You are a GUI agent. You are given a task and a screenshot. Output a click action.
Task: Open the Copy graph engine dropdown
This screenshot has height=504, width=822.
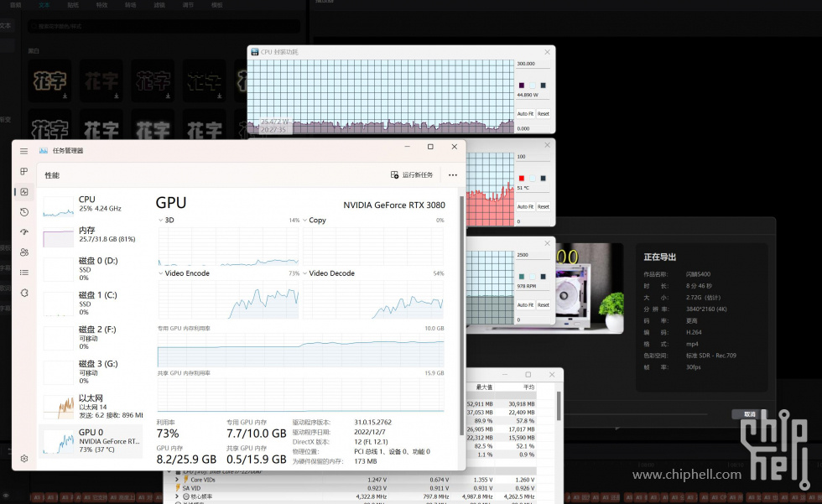point(314,220)
